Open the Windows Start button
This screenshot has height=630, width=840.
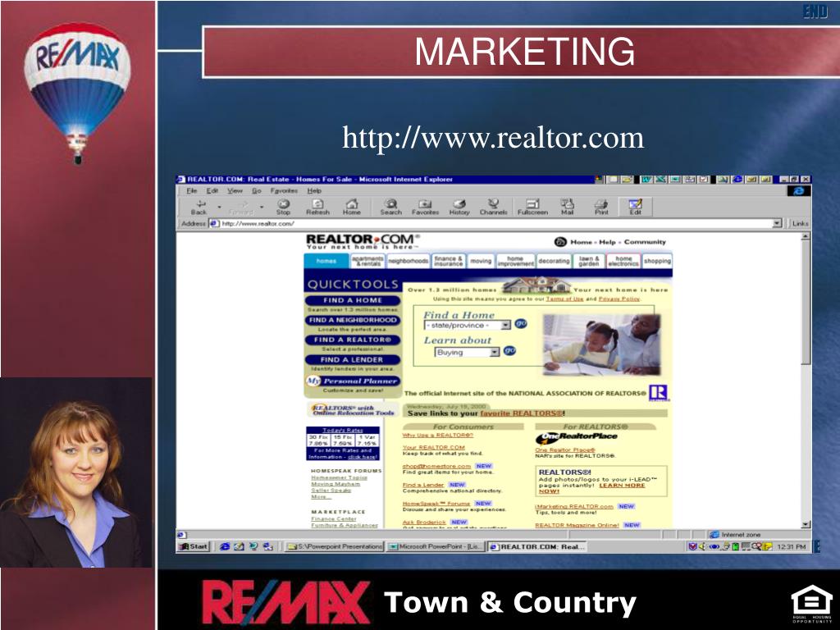click(193, 546)
